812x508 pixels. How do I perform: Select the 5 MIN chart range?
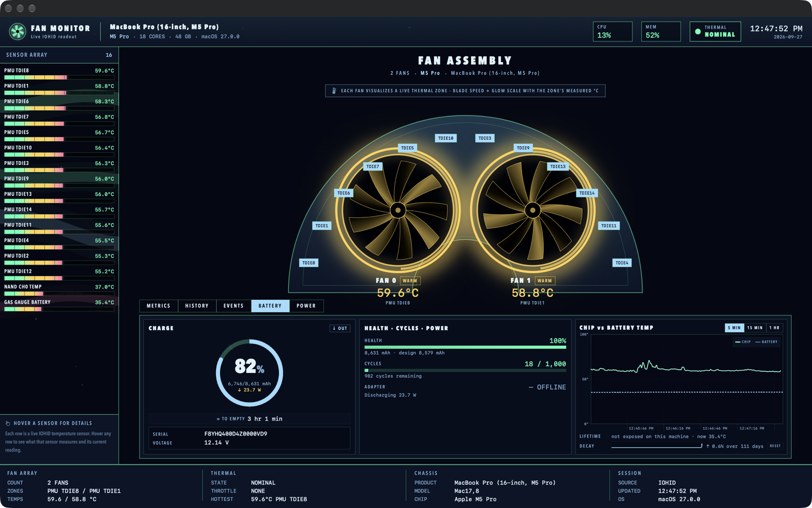click(734, 328)
